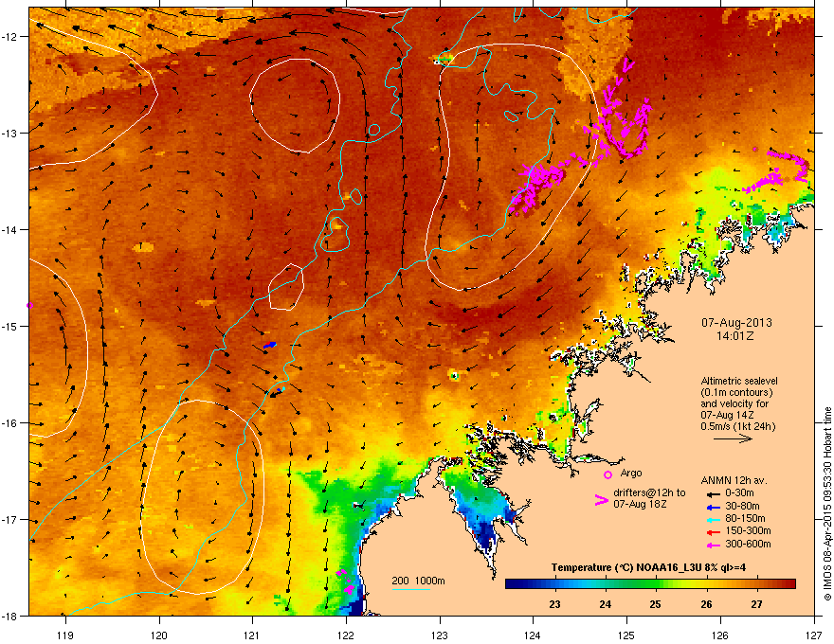Select the magenta 300-600m arrow symbol
Image resolution: width=834 pixels, height=644 pixels.
(713, 546)
